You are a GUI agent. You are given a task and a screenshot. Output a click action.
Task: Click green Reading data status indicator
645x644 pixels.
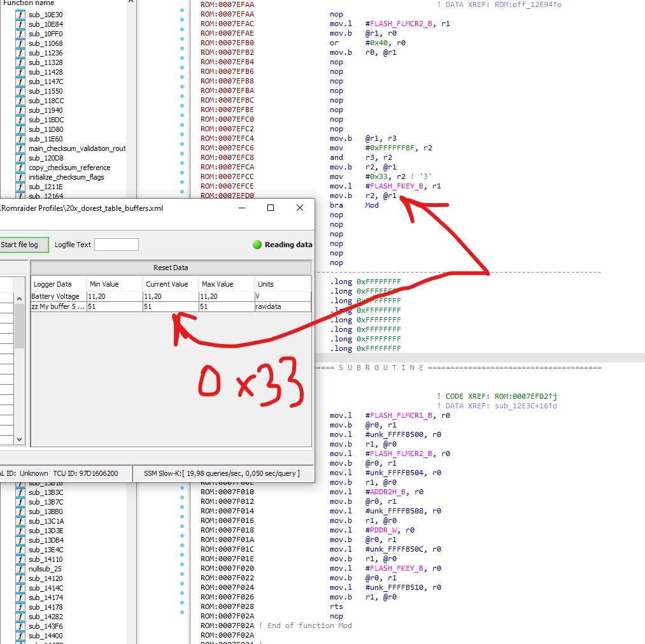257,245
